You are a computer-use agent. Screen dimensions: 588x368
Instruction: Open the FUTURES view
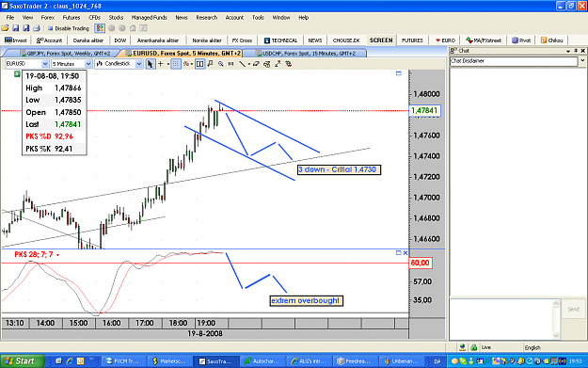(412, 40)
